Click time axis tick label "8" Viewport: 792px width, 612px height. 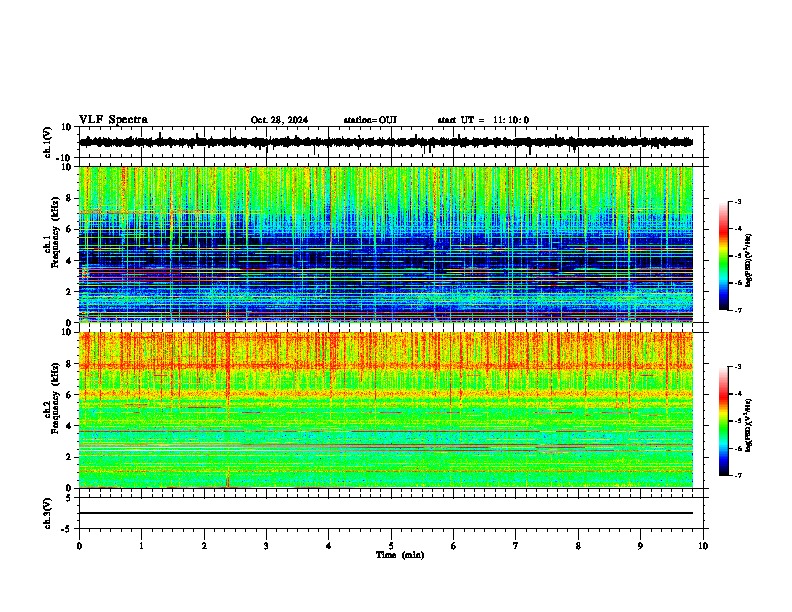tap(578, 546)
